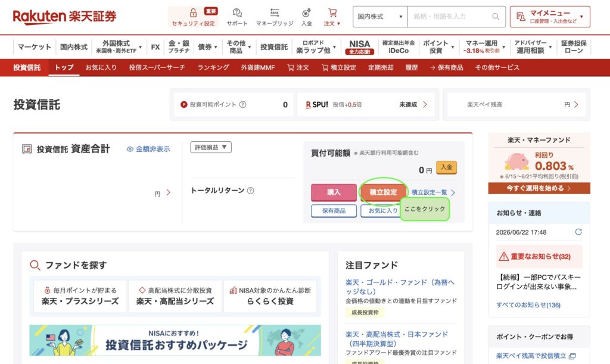Open 楽天・ゴールド・ファンド link
The height and width of the screenshot is (364, 610).
click(400, 287)
